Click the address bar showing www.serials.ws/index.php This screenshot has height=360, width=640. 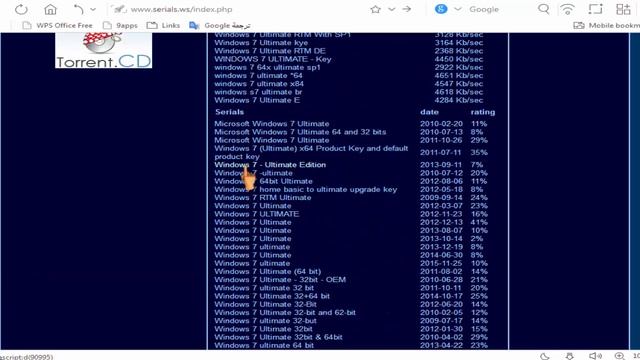(x=181, y=9)
